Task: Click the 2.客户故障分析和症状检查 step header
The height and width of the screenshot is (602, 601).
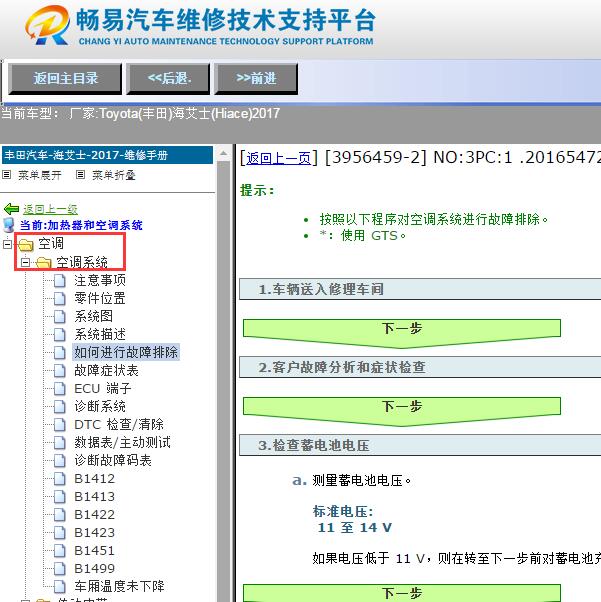Action: click(x=420, y=367)
